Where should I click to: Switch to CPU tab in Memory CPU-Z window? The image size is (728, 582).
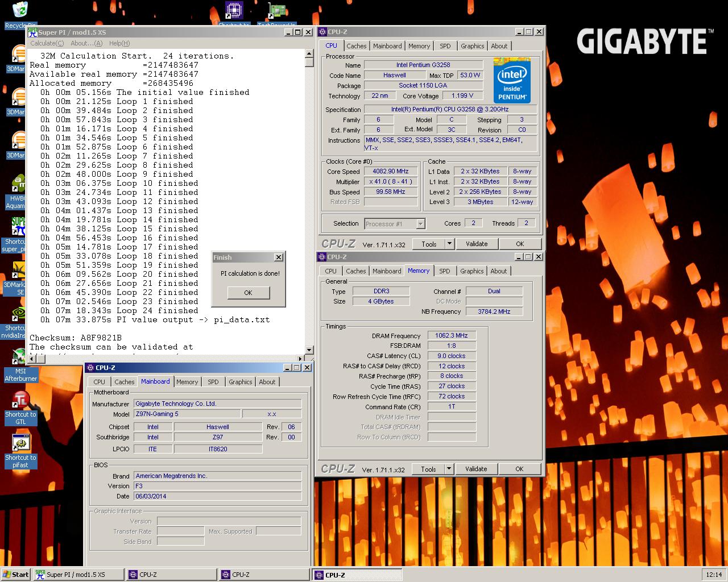[331, 271]
